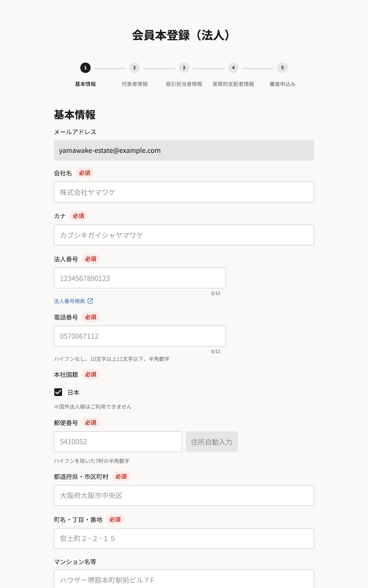
Task: Click the 町名・丁目・番地 street address field
Action: click(x=184, y=538)
